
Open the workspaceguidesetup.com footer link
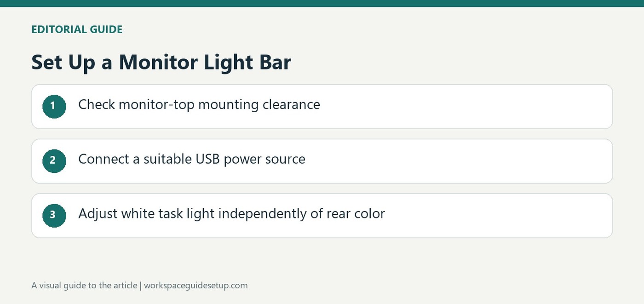[195, 286]
